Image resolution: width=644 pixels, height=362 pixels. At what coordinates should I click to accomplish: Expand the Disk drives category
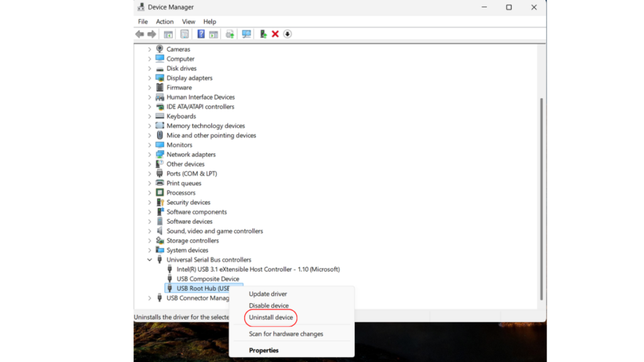[150, 68]
